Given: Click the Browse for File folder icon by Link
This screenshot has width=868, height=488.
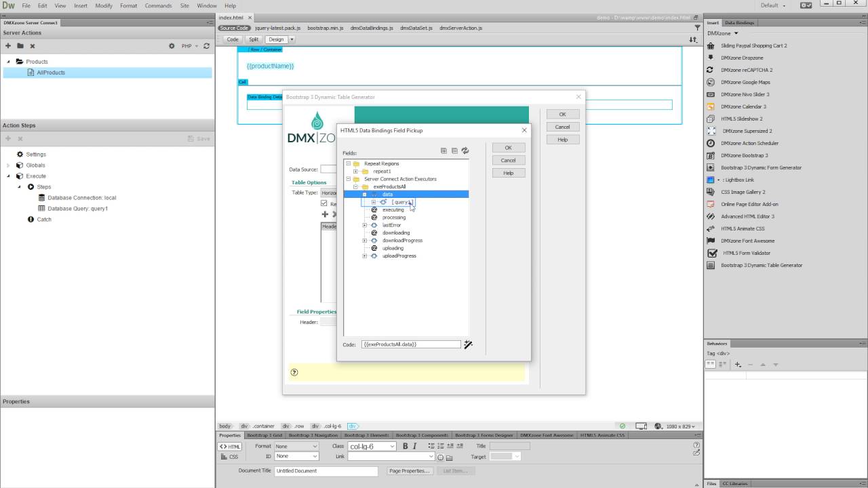Looking at the screenshot, I should click(449, 457).
